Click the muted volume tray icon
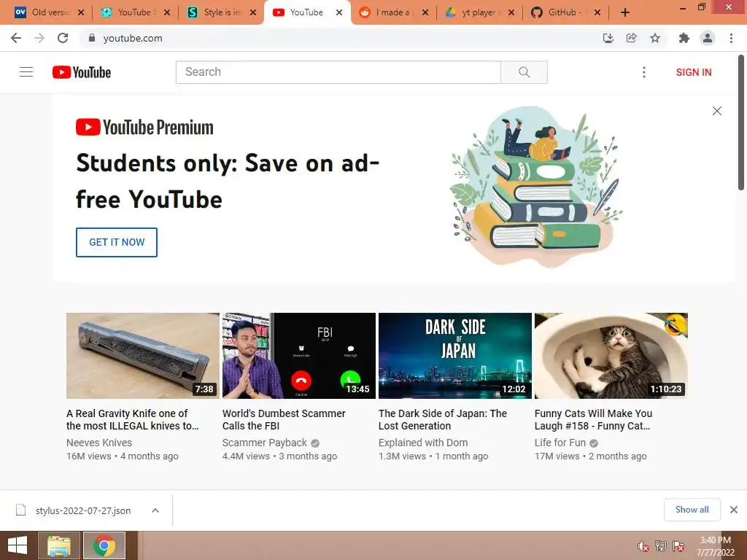747x560 pixels. [x=643, y=546]
